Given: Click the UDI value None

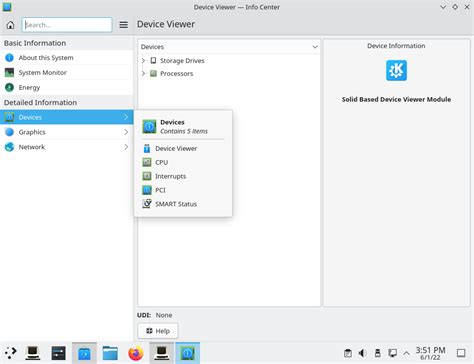Looking at the screenshot, I should [164, 315].
